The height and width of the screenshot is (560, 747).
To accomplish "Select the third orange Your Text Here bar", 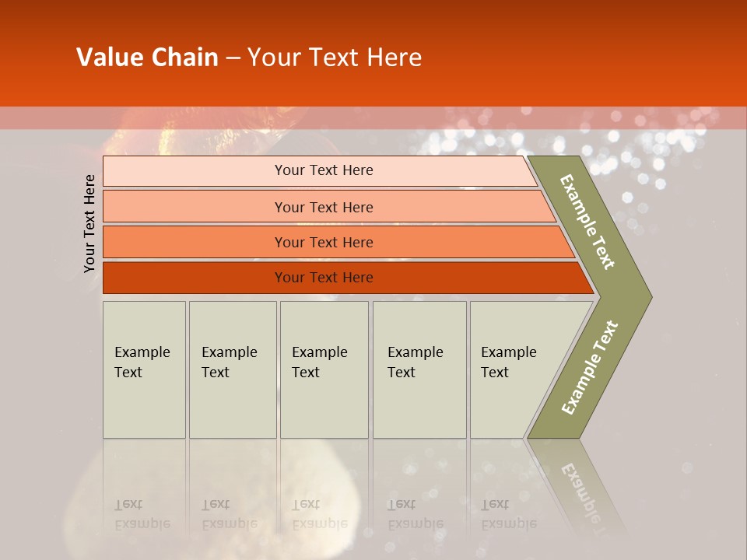I will pyautogui.click(x=323, y=242).
